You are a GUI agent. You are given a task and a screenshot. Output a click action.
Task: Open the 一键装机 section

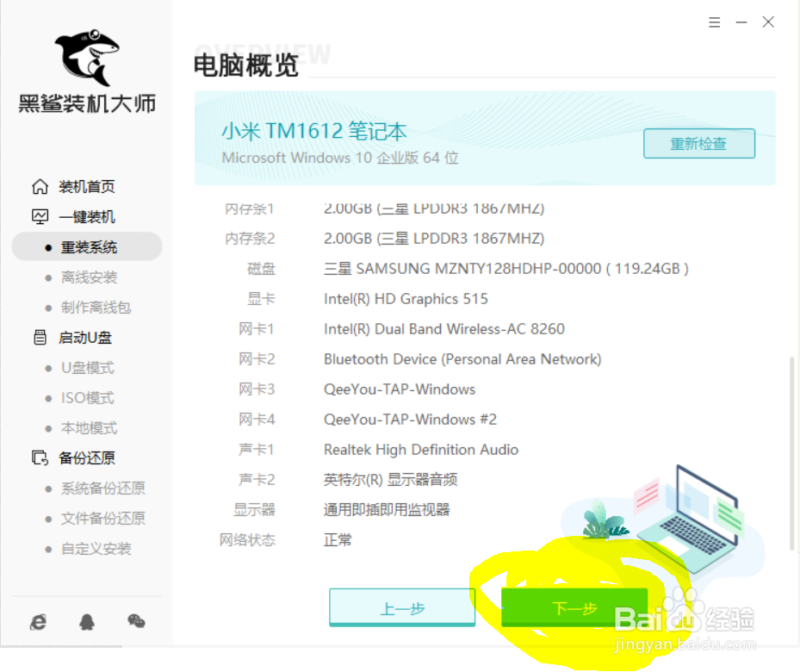click(87, 217)
